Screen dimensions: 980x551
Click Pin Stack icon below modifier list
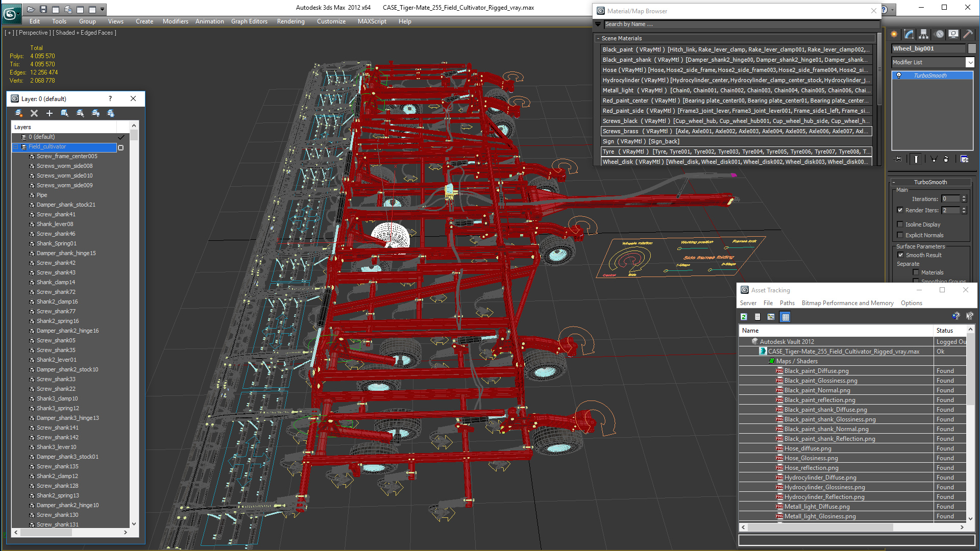tap(898, 159)
